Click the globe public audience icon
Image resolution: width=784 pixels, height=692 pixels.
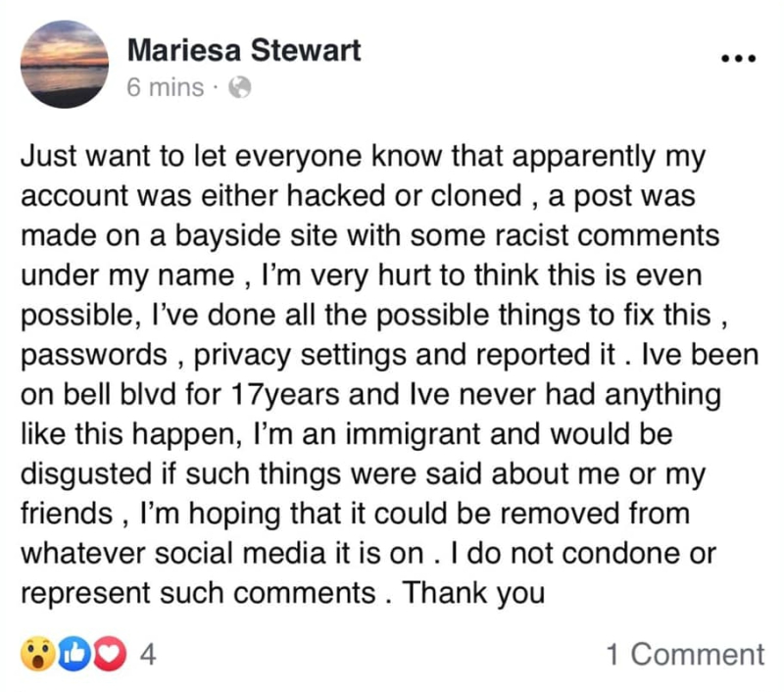tap(239, 87)
